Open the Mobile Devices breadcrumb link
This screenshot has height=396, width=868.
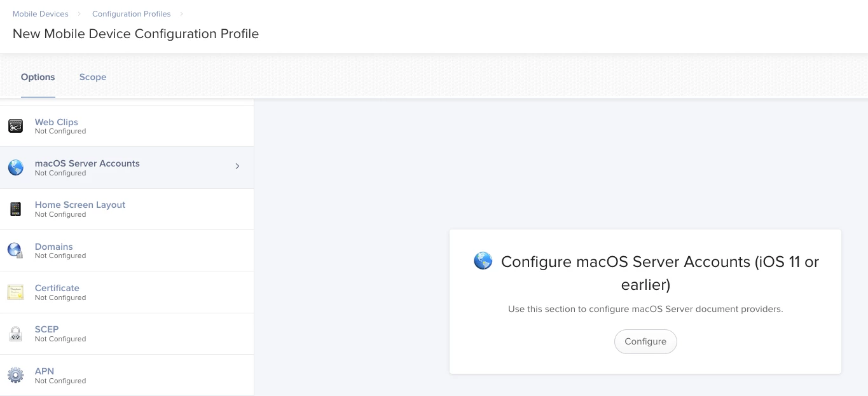point(41,13)
